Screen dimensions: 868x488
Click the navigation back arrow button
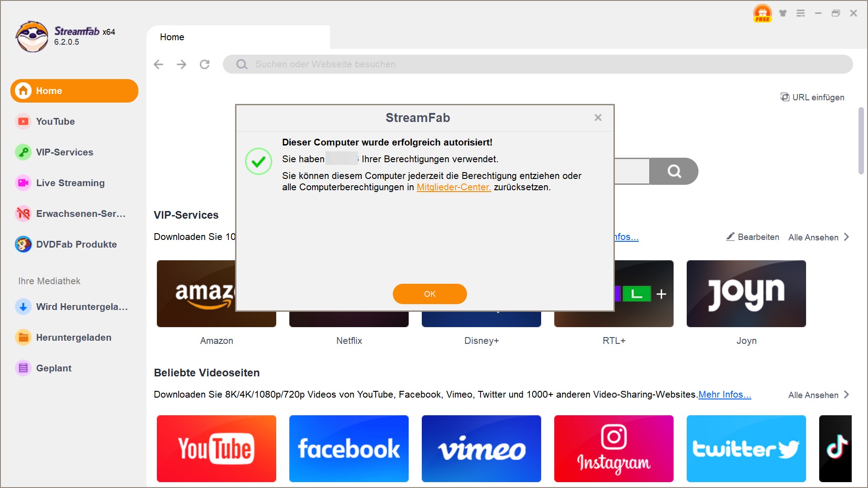click(x=157, y=64)
